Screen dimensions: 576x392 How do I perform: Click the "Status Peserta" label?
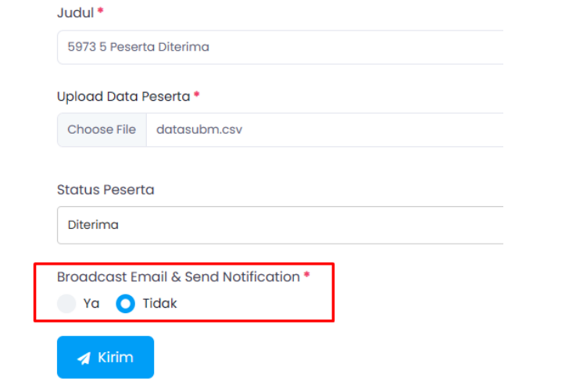point(106,190)
